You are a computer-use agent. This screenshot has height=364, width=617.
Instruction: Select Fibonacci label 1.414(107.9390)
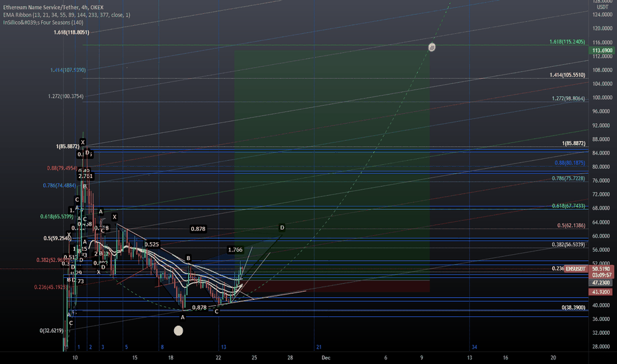[x=68, y=70]
